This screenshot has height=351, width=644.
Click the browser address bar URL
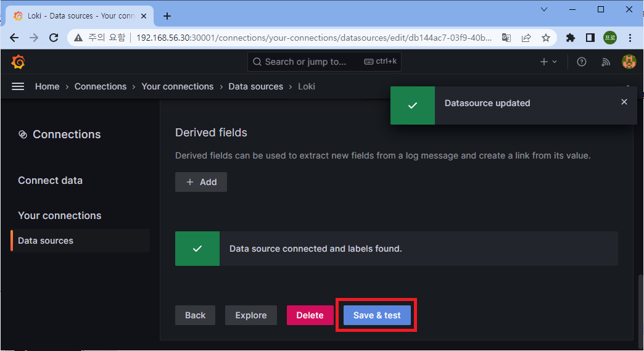314,38
